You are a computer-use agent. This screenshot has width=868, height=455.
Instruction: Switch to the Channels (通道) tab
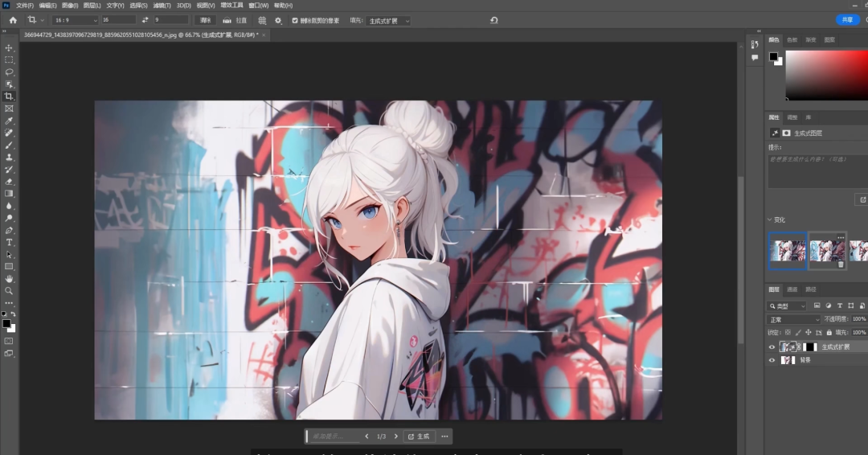tap(792, 289)
